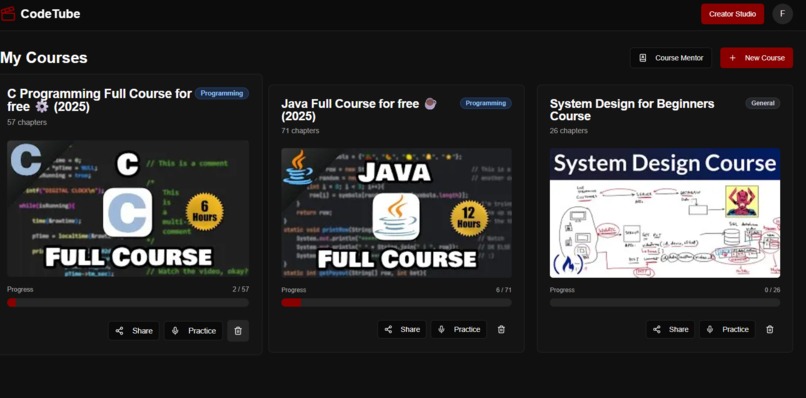This screenshot has height=398, width=806.
Task: Delete the C Programming course using trash icon
Action: 238,331
